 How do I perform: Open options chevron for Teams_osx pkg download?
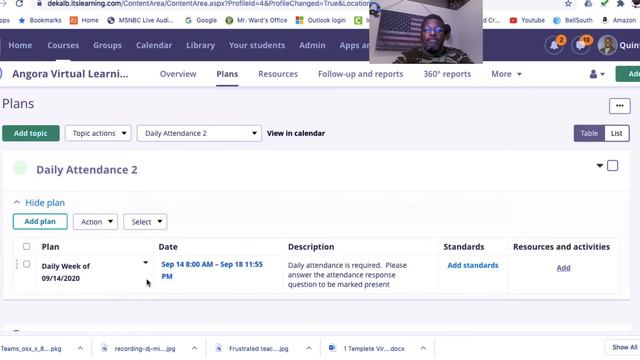(80, 349)
